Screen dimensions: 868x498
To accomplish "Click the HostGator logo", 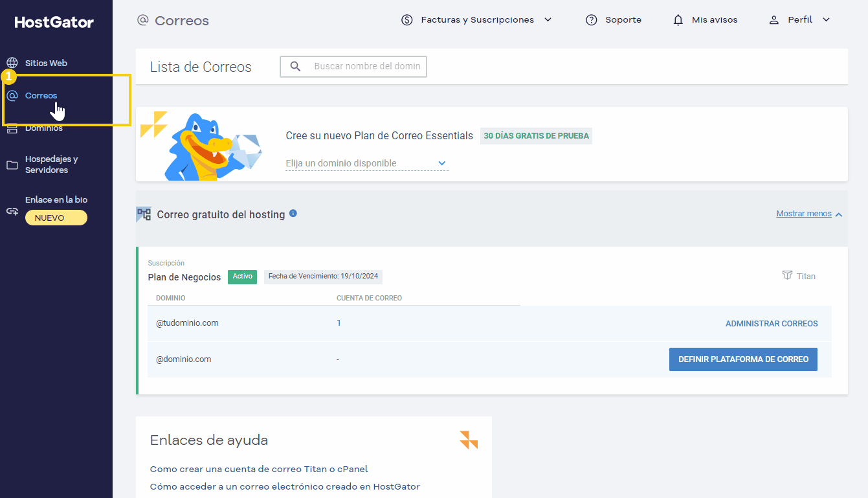I will coord(54,22).
